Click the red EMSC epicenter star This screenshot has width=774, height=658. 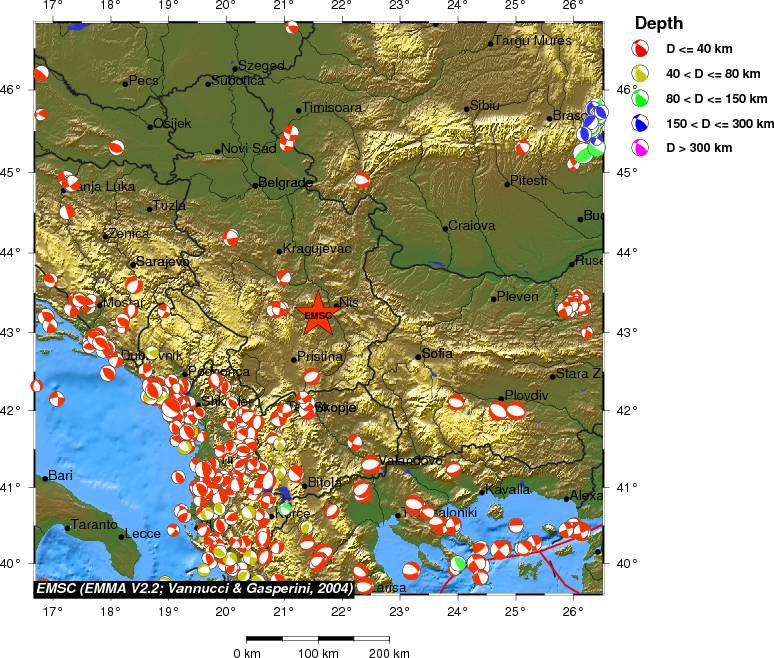(318, 313)
